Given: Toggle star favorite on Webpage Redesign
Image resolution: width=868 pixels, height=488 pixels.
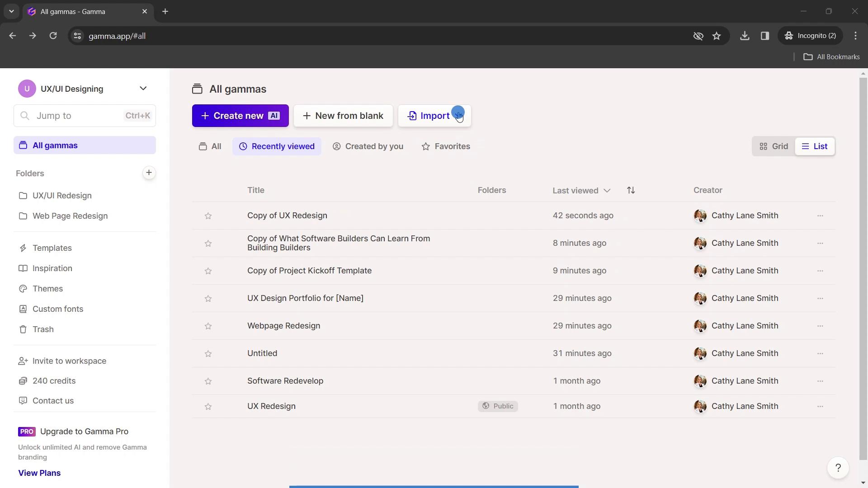Looking at the screenshot, I should (x=208, y=326).
